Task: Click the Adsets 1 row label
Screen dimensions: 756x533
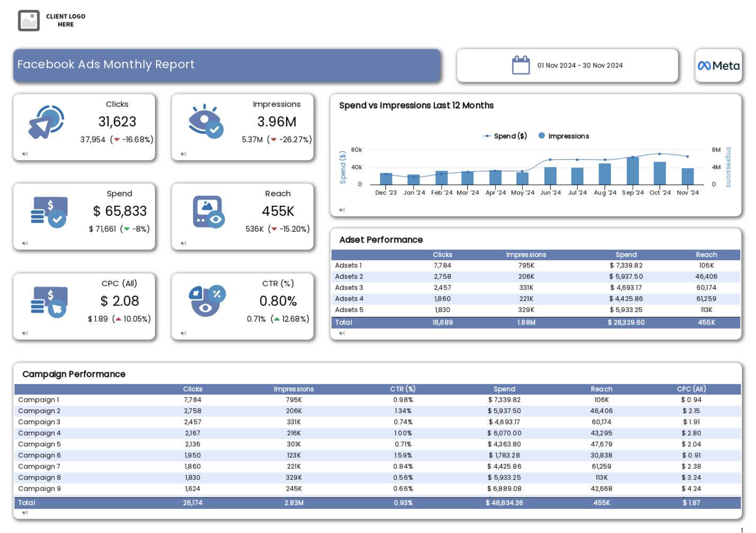Action: coord(348,265)
